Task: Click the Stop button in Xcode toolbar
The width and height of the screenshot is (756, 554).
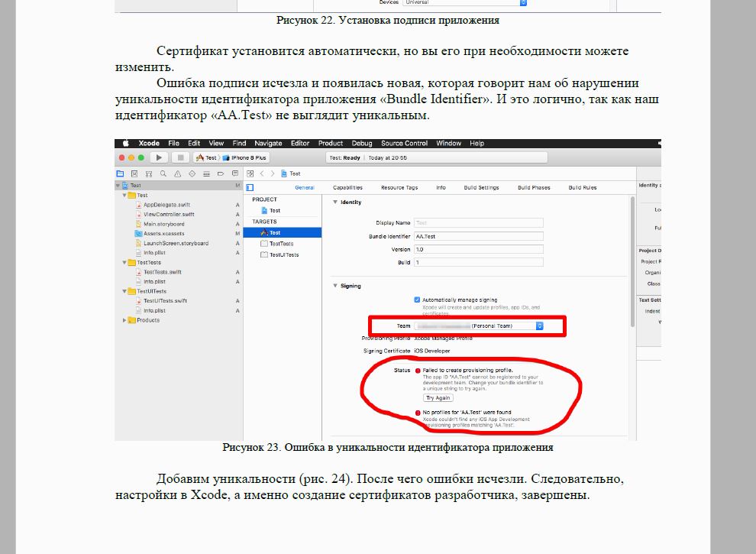Action: coord(180,157)
